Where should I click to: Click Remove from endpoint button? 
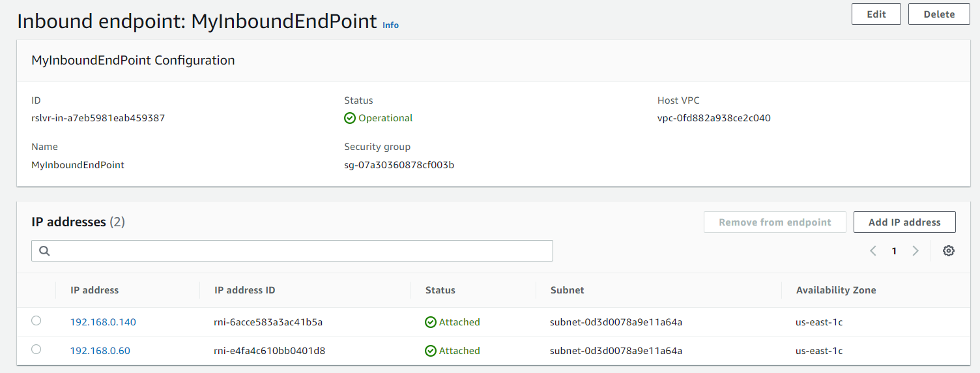pyautogui.click(x=775, y=222)
